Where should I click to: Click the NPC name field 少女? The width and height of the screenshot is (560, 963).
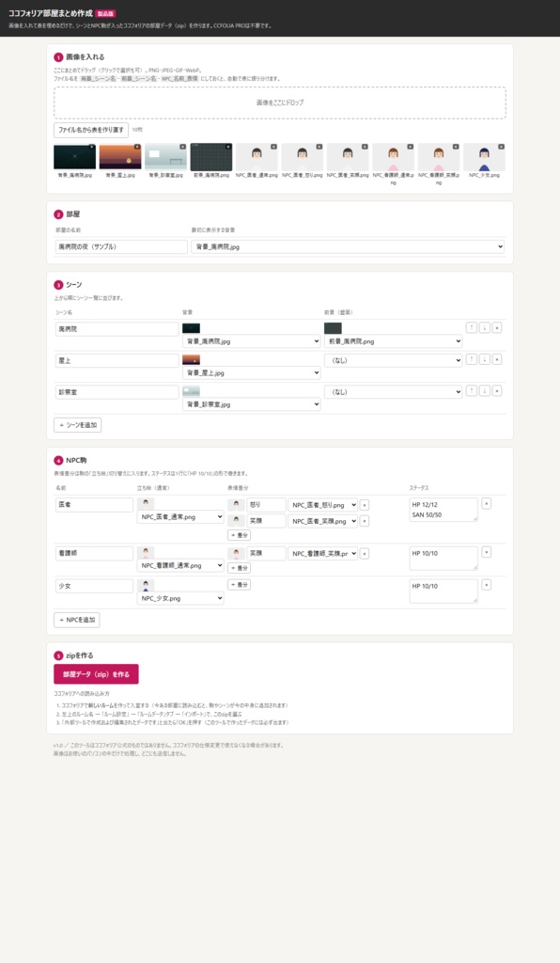[95, 586]
